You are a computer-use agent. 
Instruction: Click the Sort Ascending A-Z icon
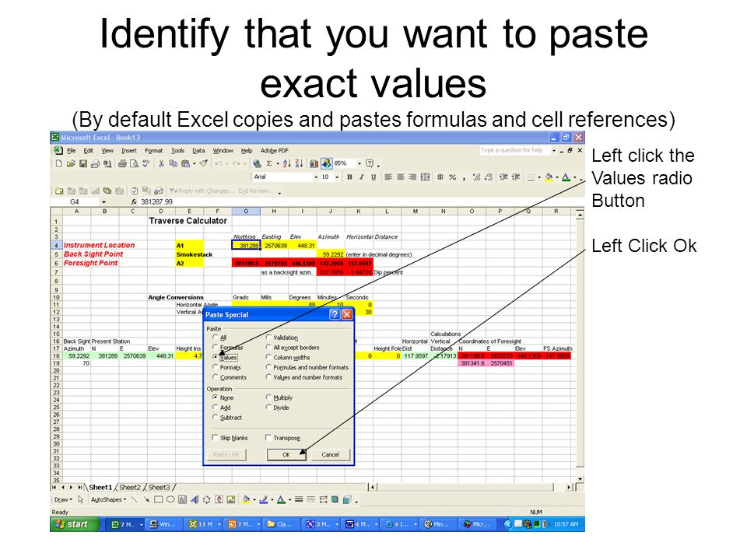tap(287, 164)
